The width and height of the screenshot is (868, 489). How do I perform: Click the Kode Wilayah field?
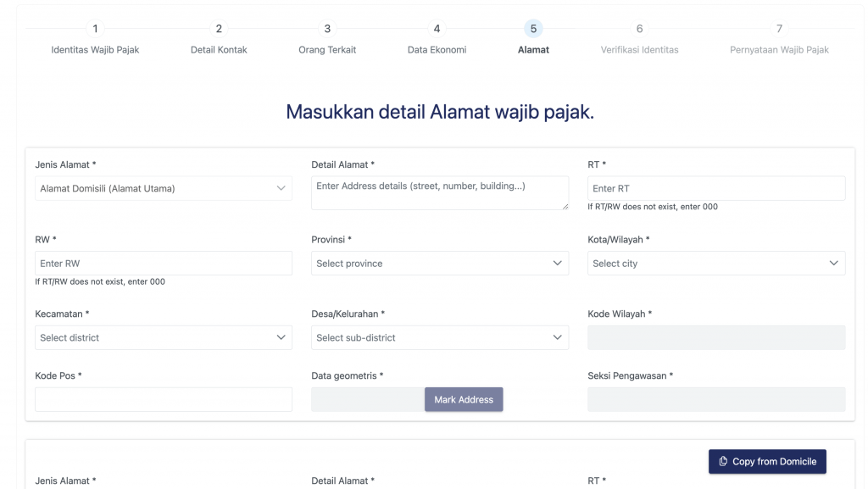[716, 337]
